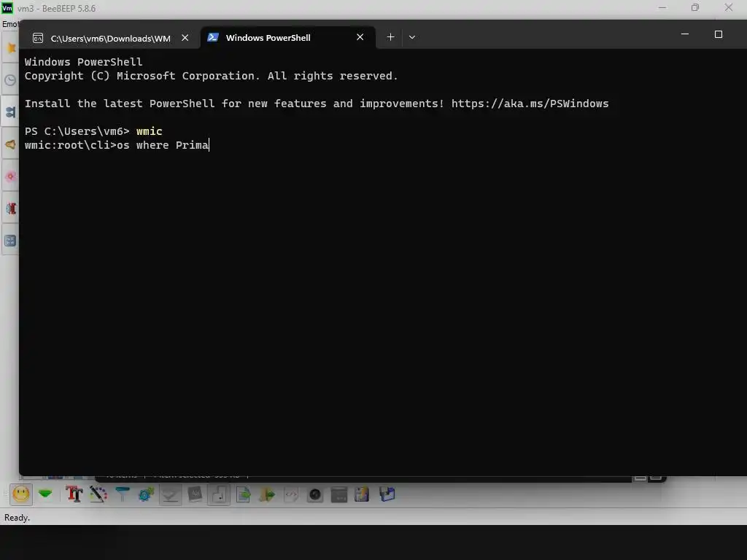Restore down the vm3 BeeBEEP window
Viewport: 747px width, 560px height.
click(695, 7)
